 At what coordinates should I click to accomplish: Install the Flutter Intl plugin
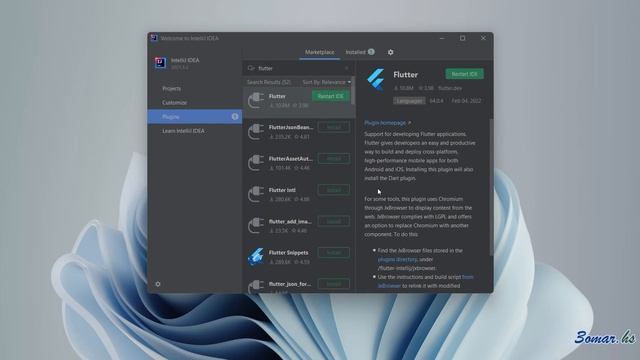pos(334,190)
